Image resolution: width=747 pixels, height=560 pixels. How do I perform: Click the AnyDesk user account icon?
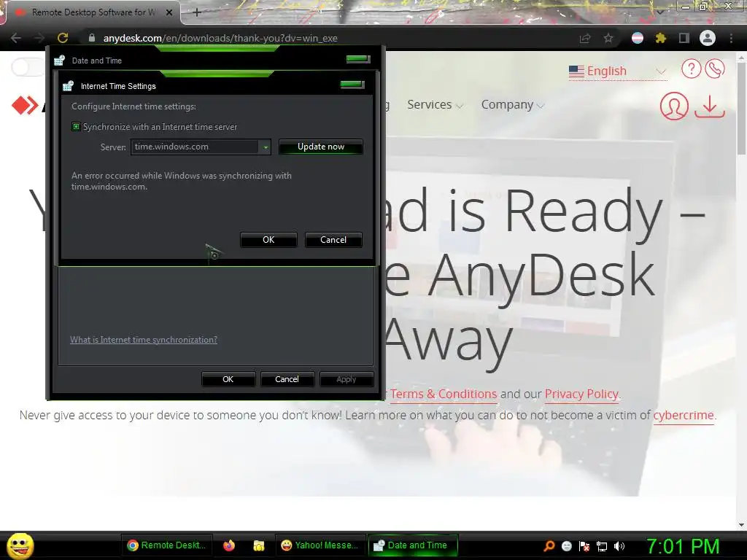pos(674,105)
